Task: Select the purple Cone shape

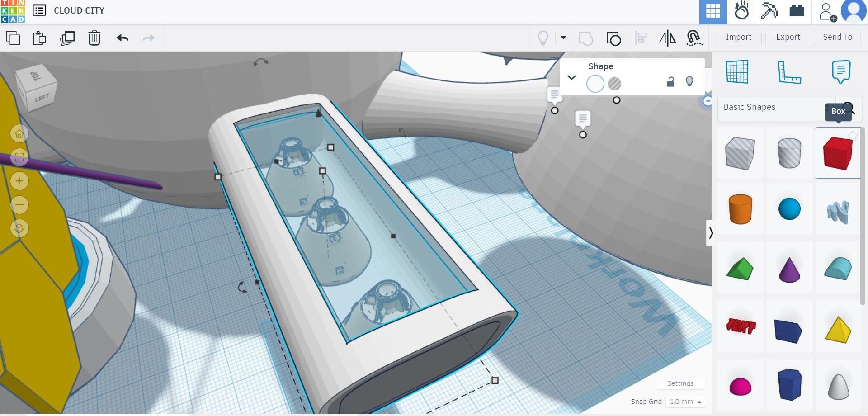Action: point(789,269)
